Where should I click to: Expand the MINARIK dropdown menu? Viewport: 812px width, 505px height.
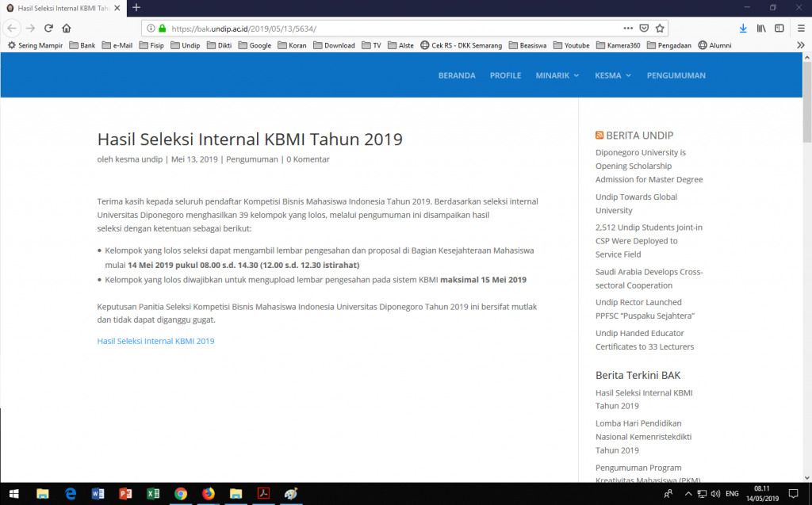point(557,75)
